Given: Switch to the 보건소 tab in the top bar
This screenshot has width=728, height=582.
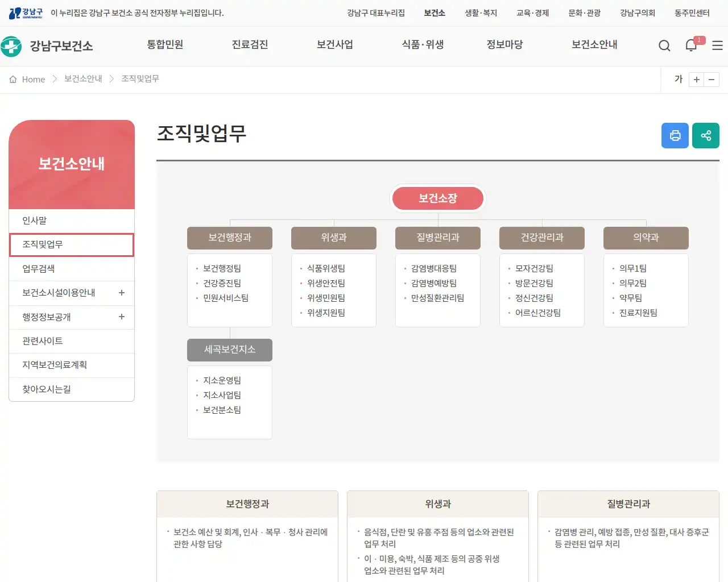Looking at the screenshot, I should (x=435, y=13).
